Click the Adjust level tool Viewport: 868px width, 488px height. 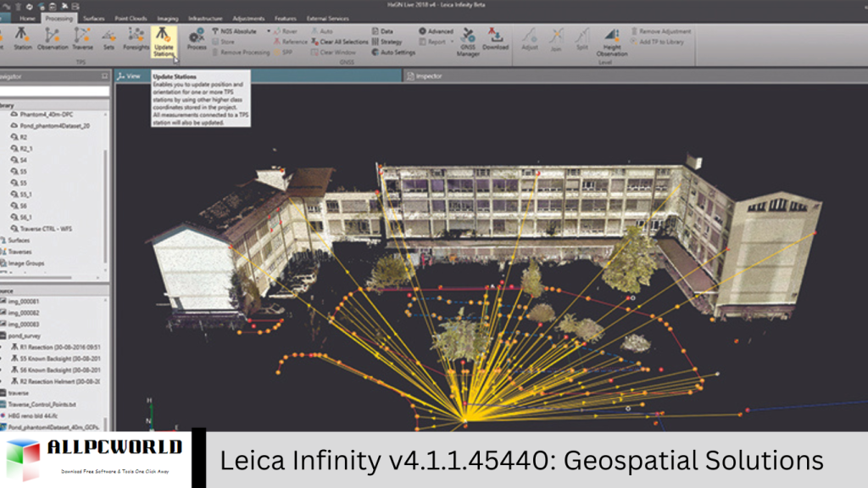[x=530, y=39]
